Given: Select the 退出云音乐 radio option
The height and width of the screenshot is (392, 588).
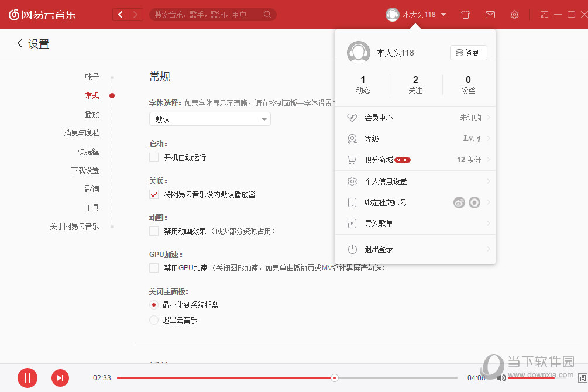Looking at the screenshot, I should [x=153, y=320].
